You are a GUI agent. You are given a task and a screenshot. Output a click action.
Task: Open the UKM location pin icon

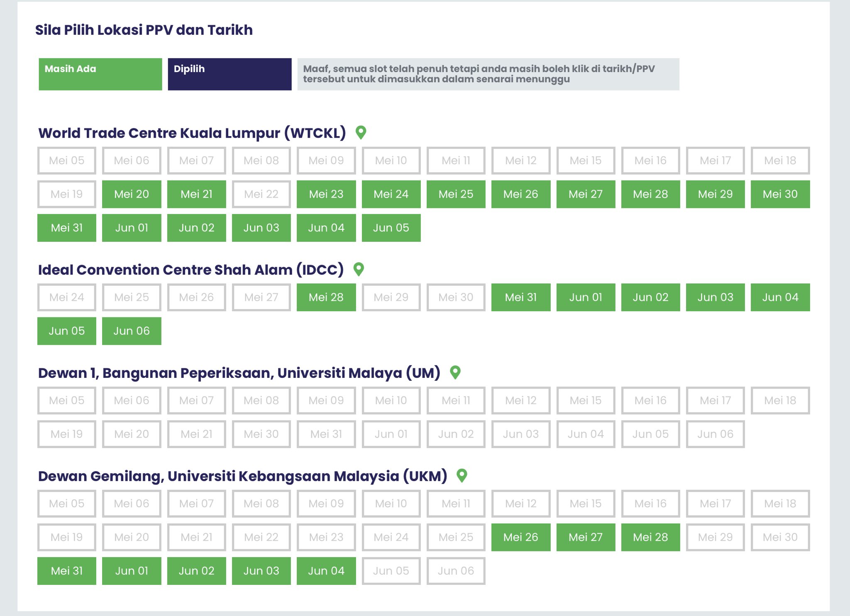462,475
